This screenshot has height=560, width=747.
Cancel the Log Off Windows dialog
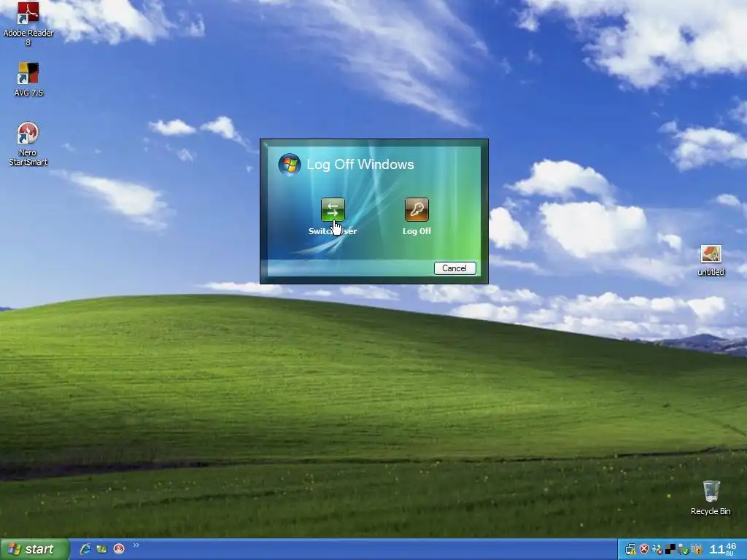tap(454, 268)
